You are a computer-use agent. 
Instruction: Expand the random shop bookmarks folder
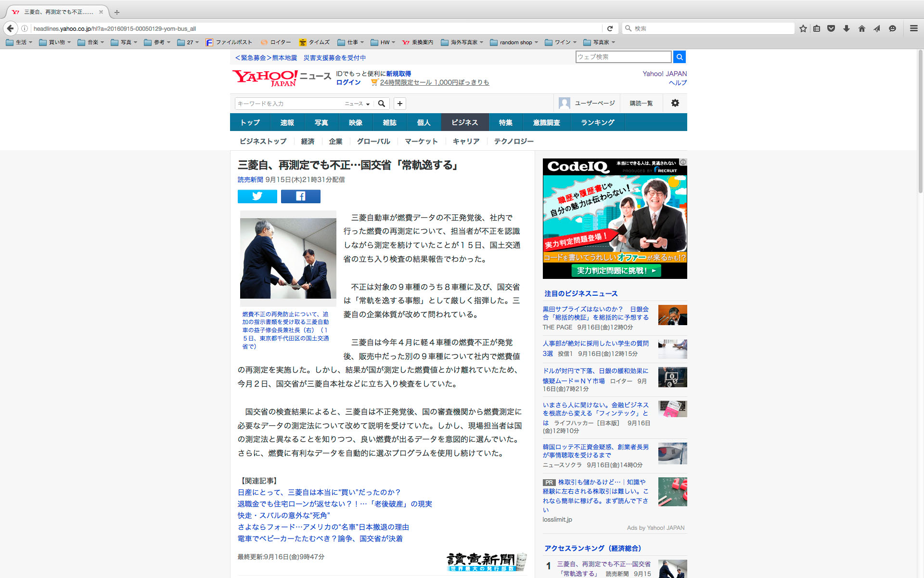(514, 42)
